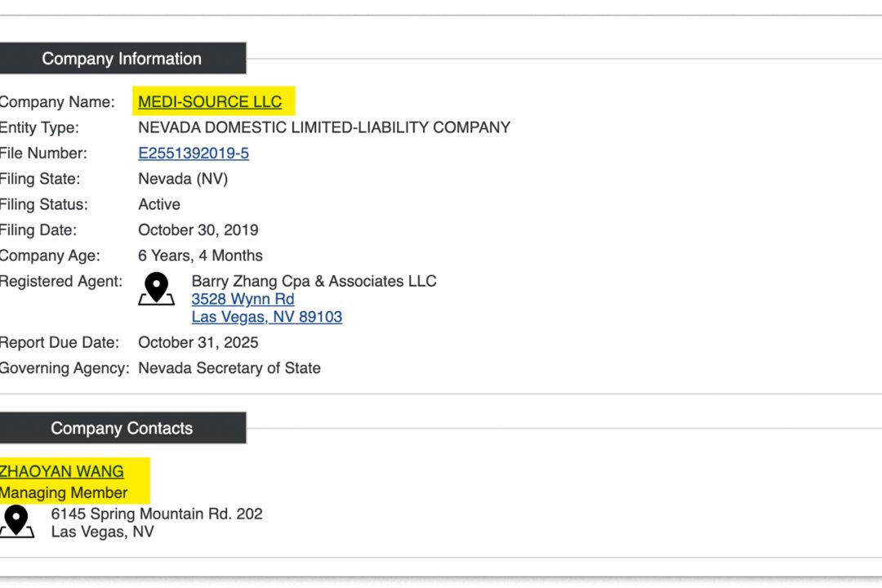Click the Report Due Date value October 31, 2025

click(x=198, y=342)
